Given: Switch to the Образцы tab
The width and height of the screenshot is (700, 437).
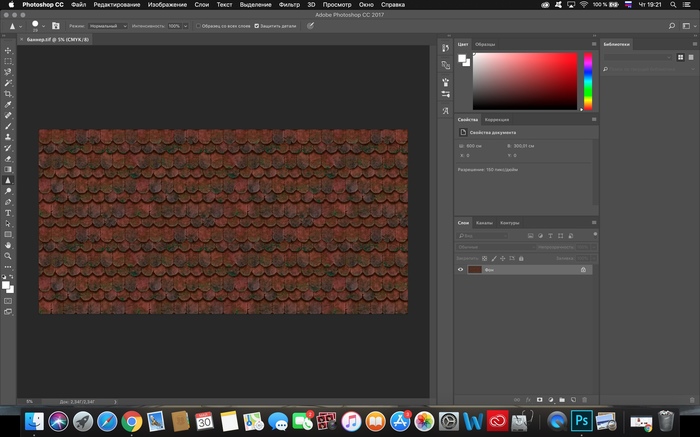Looking at the screenshot, I should coord(485,45).
